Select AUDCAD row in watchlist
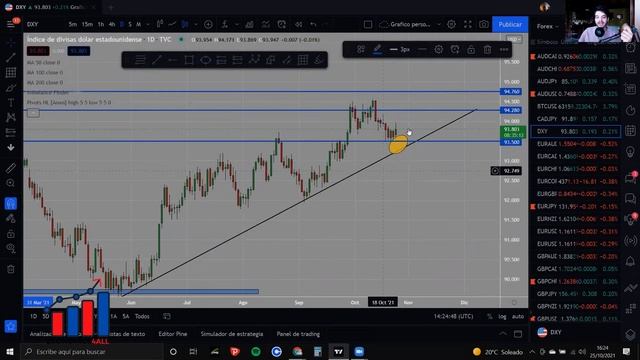Viewport: 640px width, 360px height. 575,56
